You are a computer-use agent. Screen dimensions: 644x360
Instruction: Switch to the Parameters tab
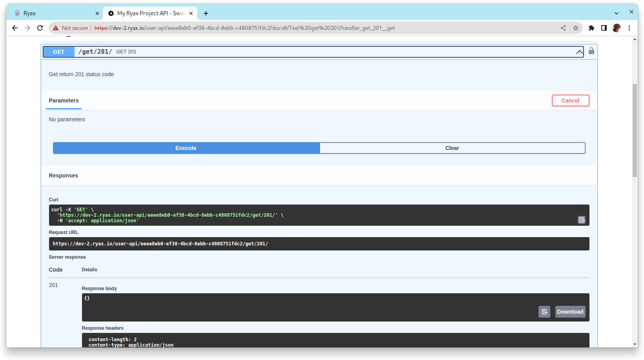pos(64,101)
